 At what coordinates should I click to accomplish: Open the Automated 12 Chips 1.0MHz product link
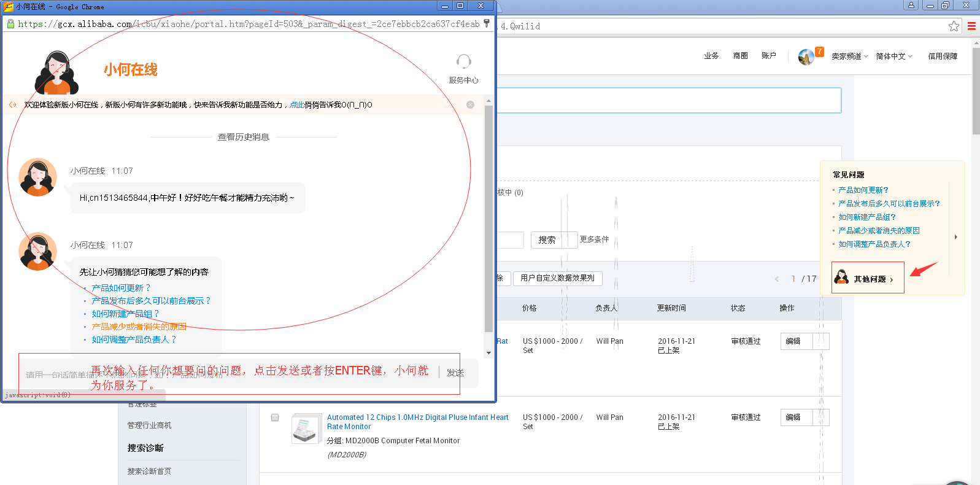click(417, 422)
